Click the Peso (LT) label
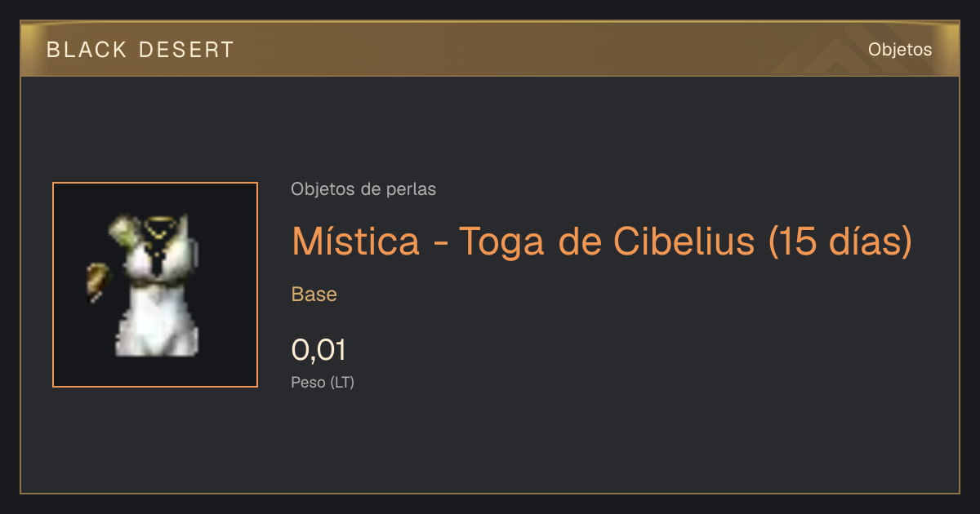Viewport: 980px width, 514px height. (323, 382)
